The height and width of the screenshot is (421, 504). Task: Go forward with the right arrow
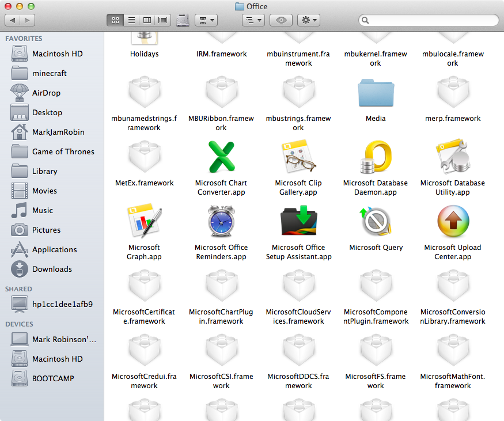[27, 20]
